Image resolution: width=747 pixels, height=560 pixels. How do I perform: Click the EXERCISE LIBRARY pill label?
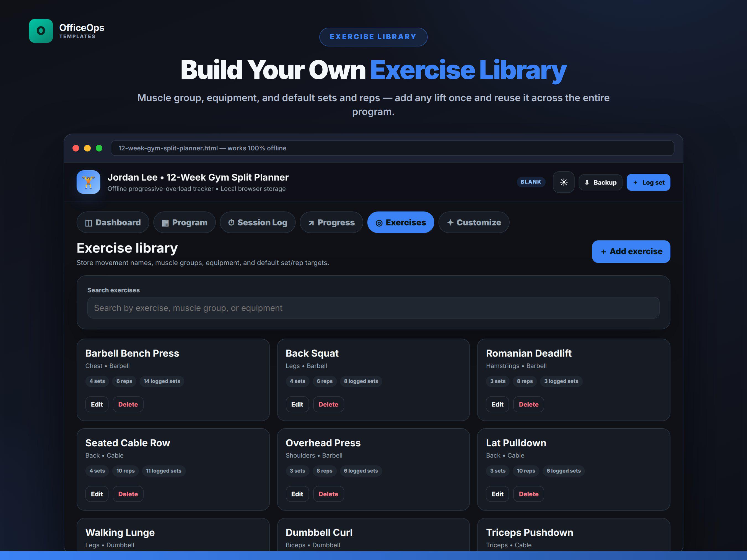click(x=373, y=37)
